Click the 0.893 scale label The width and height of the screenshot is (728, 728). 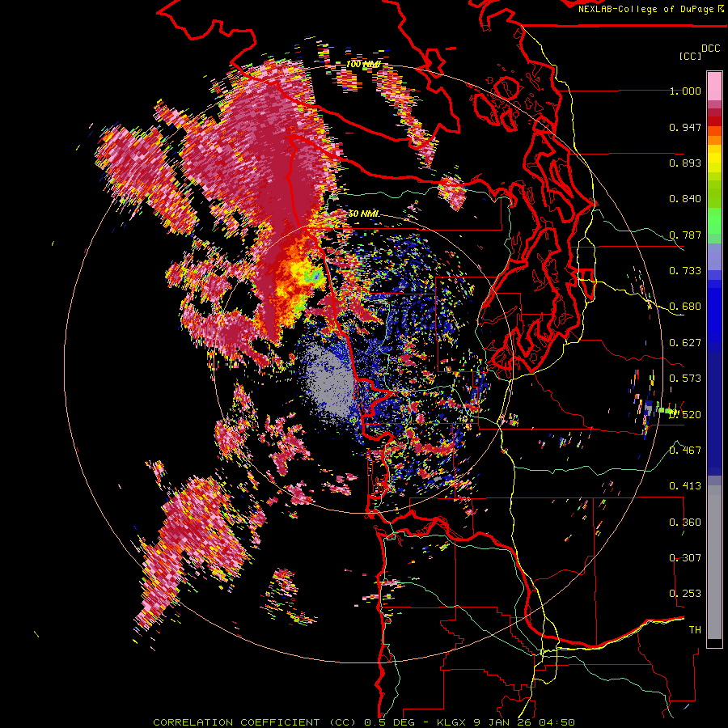point(685,163)
